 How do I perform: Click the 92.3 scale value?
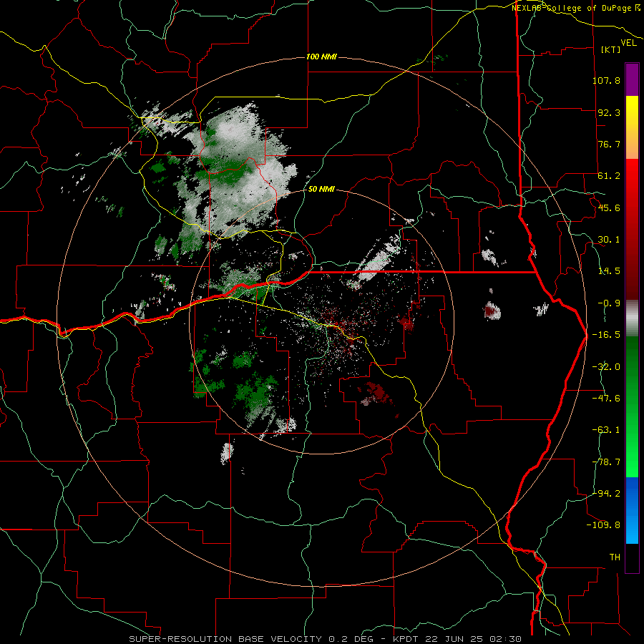[609, 112]
